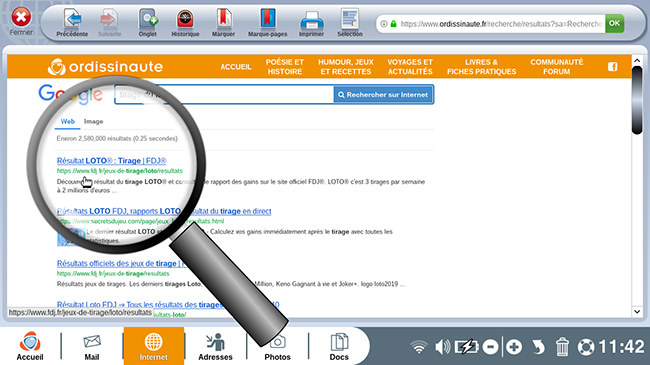This screenshot has width=650, height=365.
Task: Click the Google search input field
Action: click(224, 95)
